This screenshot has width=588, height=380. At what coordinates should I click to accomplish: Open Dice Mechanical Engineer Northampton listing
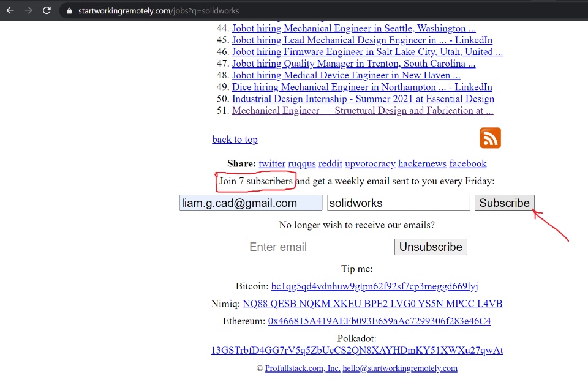pos(362,87)
